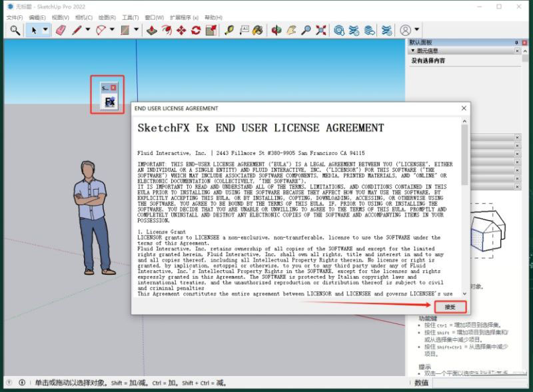The width and height of the screenshot is (533, 392).
Task: Select the Push/Pull tool
Action: tap(152, 30)
